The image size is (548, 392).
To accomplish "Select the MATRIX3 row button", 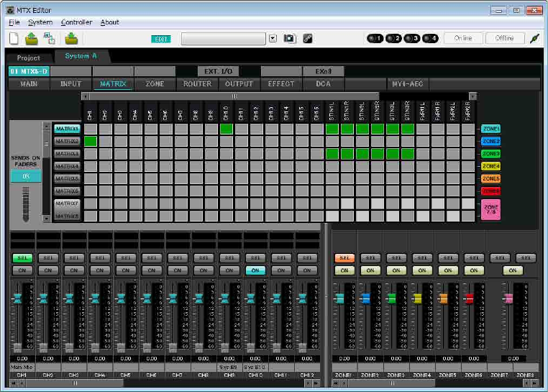I will pos(67,154).
